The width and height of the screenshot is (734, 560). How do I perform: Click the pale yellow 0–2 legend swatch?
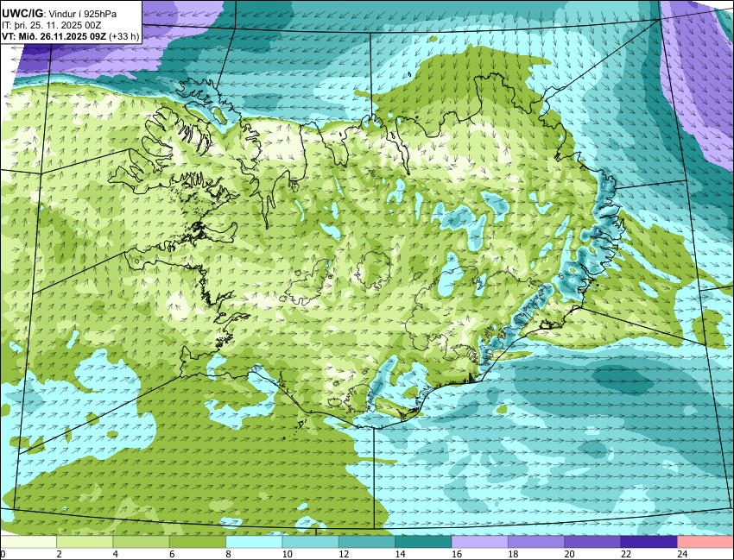[x=28, y=542]
